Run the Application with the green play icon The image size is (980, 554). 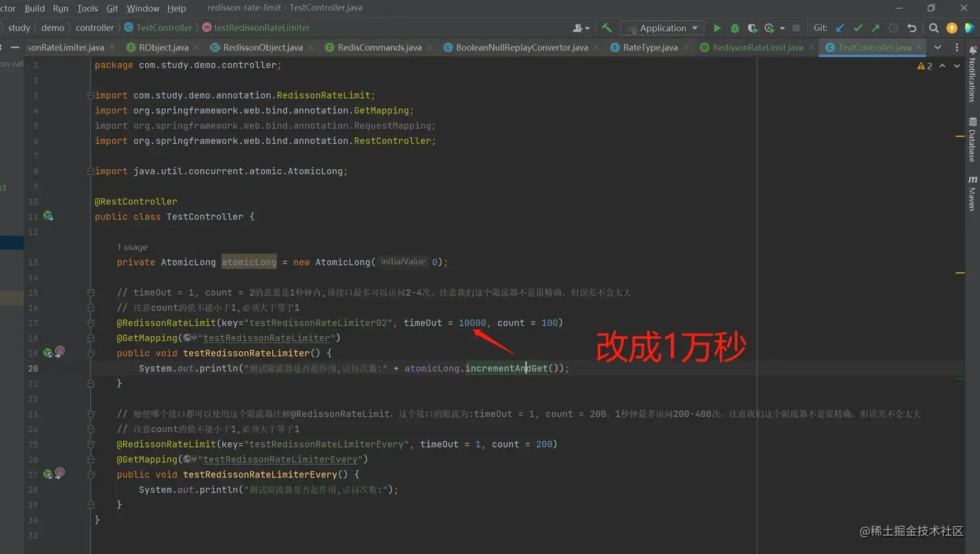pyautogui.click(x=717, y=28)
